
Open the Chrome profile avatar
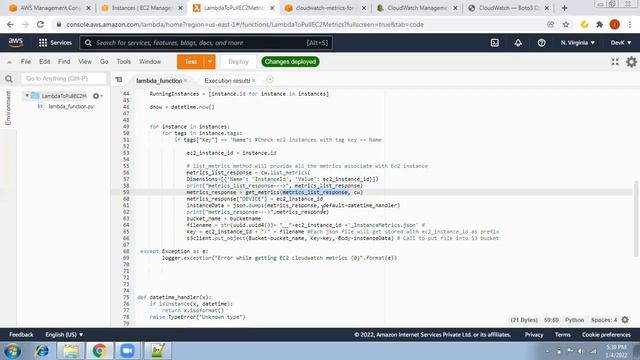tap(614, 24)
